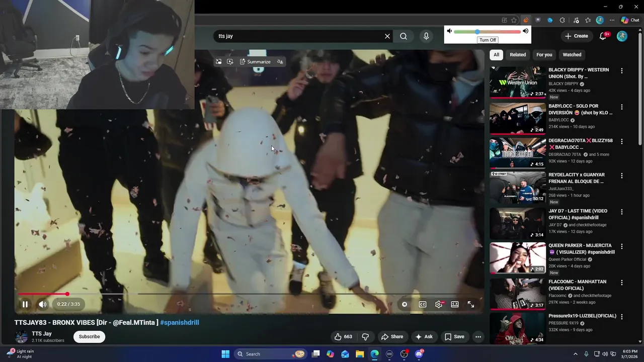Mute the video player volume icon
644x362 pixels.
tap(43, 304)
